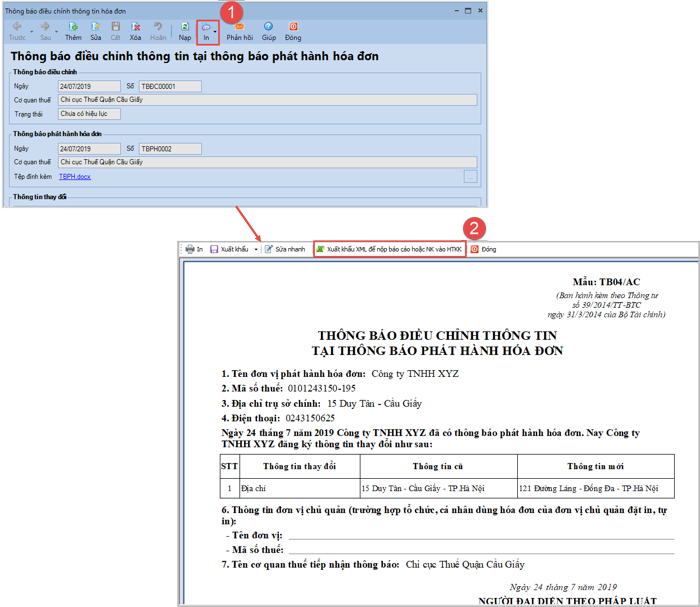Click browse button beside Tệp đính kèm

pyautogui.click(x=471, y=177)
